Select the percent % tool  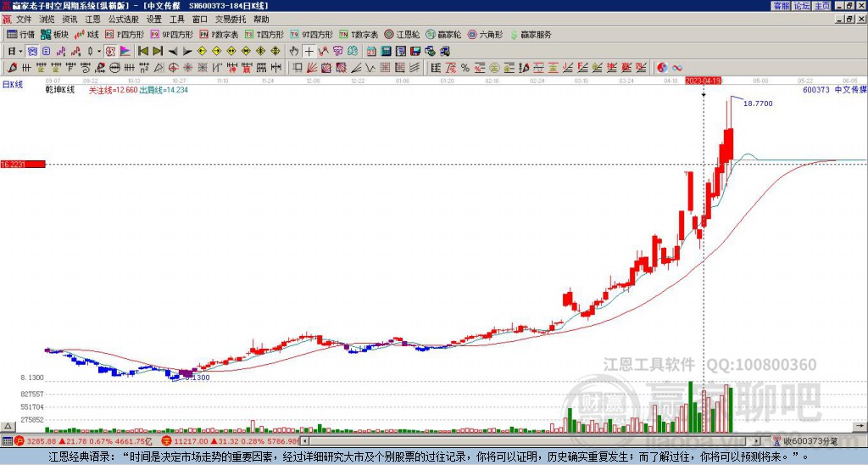pyautogui.click(x=465, y=68)
